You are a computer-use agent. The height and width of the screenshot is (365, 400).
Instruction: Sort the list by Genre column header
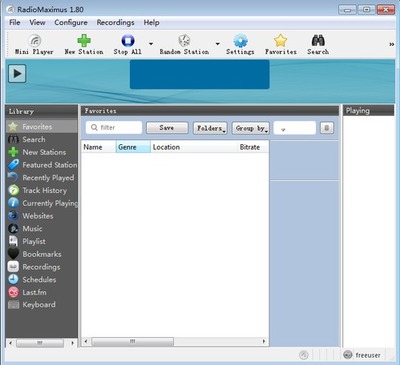(x=133, y=147)
